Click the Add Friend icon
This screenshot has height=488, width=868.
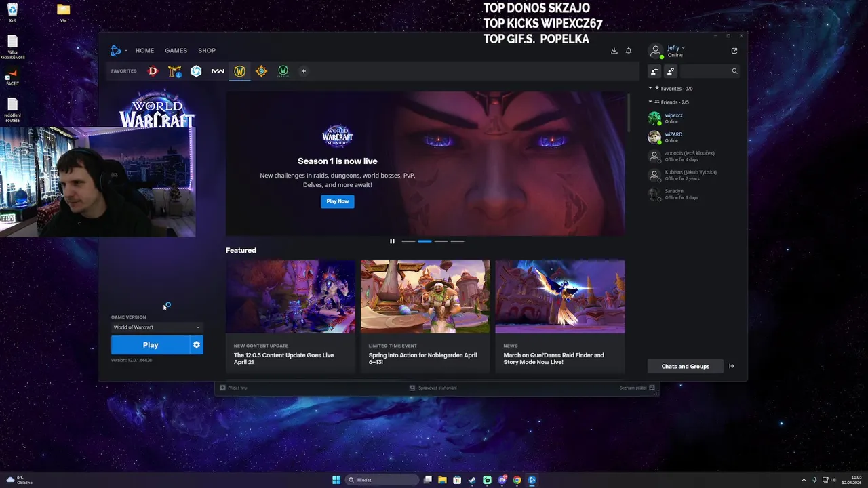[x=654, y=71]
